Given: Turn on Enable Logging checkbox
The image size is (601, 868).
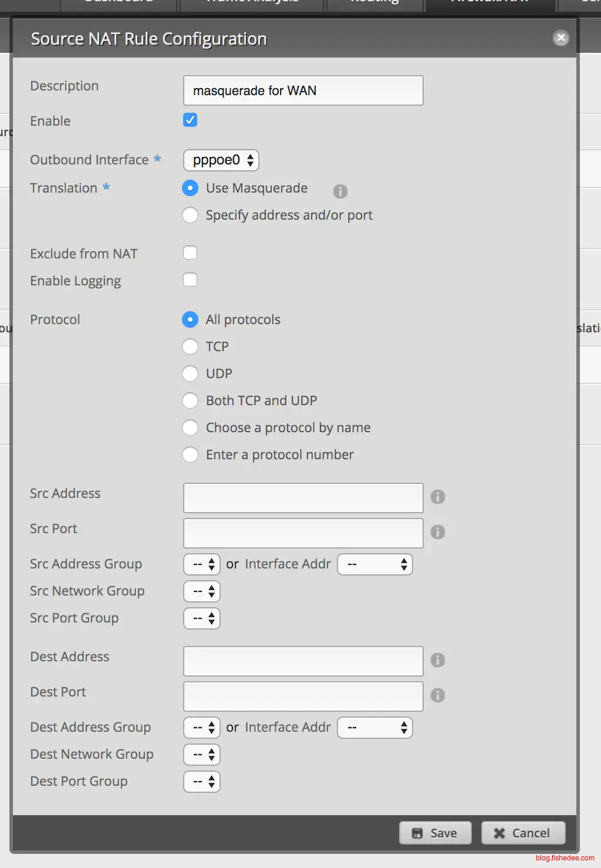Looking at the screenshot, I should pos(190,280).
